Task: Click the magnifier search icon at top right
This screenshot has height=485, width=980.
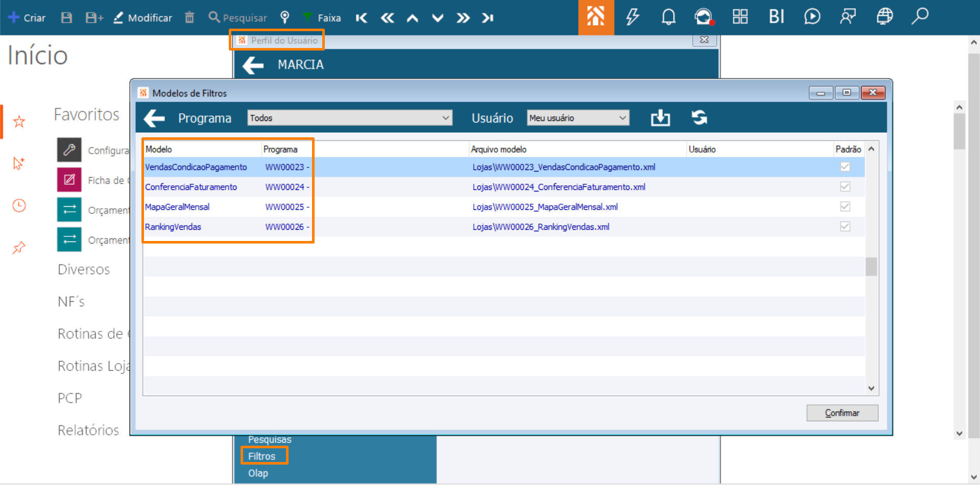Action: (920, 16)
